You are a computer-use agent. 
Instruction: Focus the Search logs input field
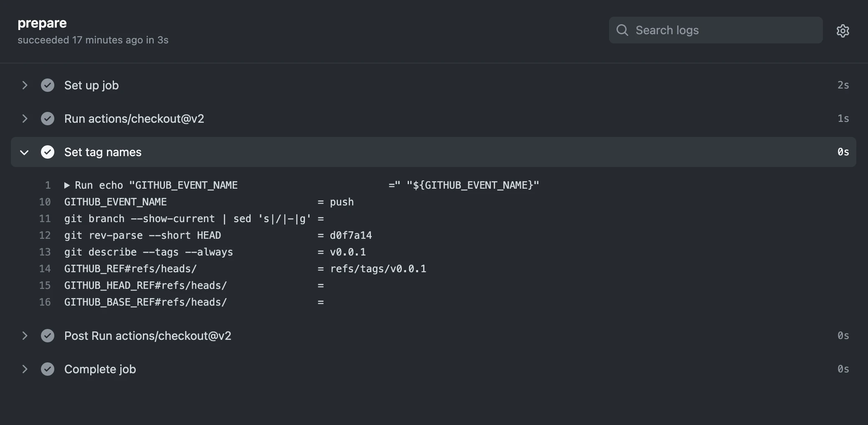pos(716,30)
